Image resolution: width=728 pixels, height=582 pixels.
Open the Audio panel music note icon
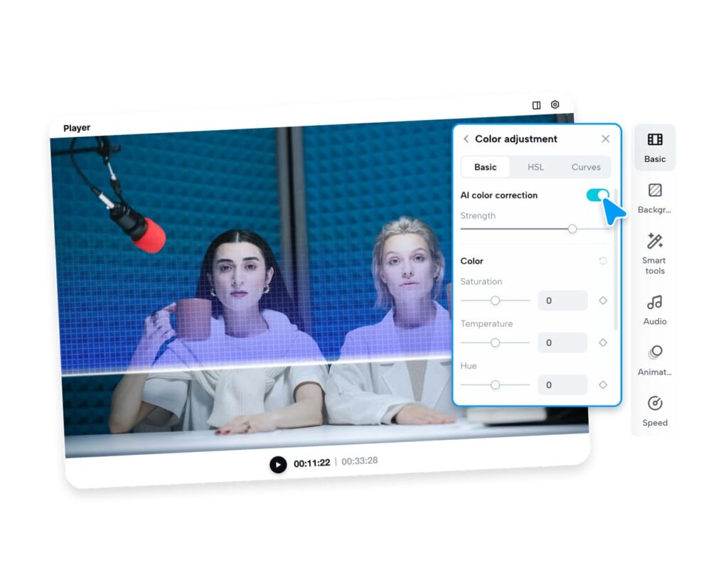tap(655, 303)
